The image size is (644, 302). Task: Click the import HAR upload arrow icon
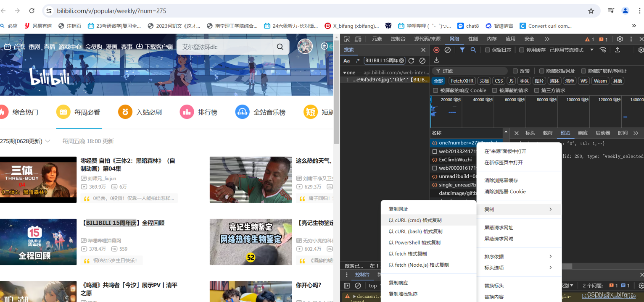pos(618,50)
